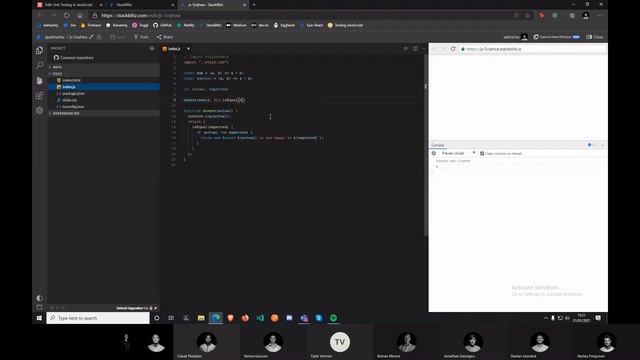Open Spotify from the taskbar
640x360 pixels.
pos(333,318)
